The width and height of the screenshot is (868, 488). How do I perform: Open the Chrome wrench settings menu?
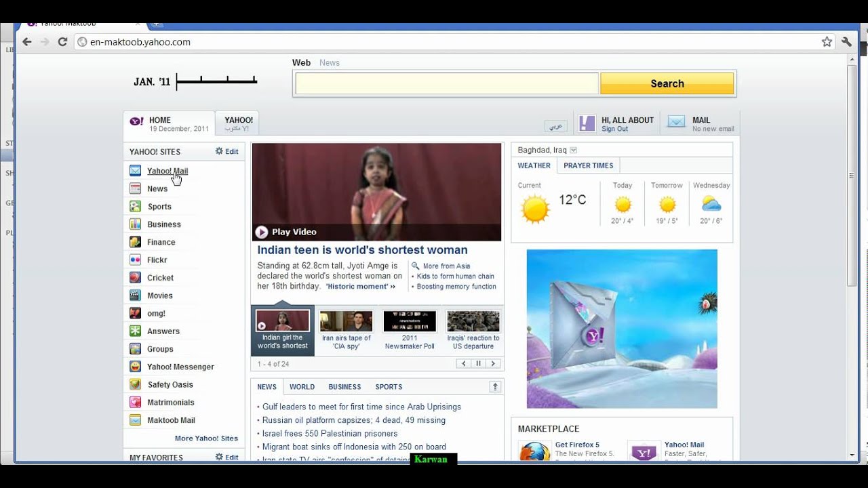(x=846, y=42)
